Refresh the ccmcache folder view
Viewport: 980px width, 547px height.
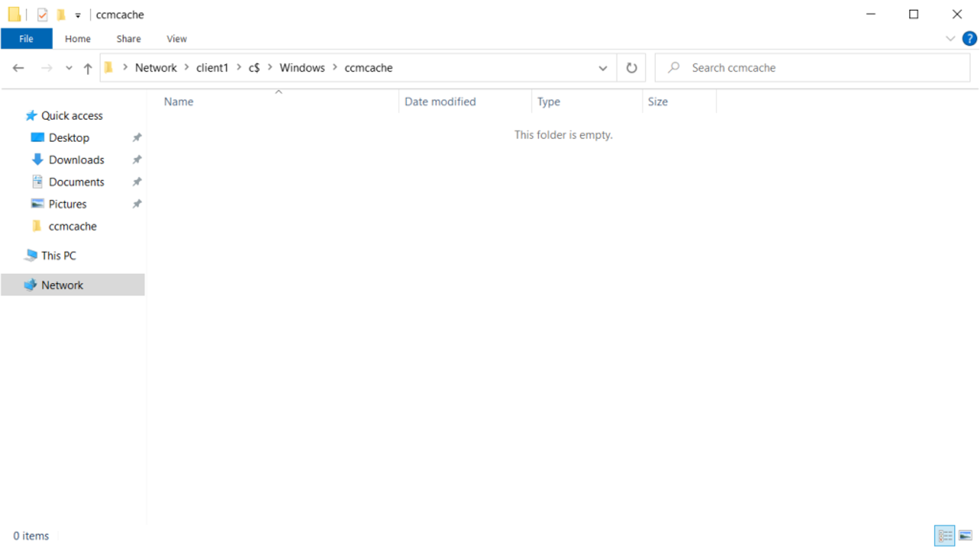point(632,68)
